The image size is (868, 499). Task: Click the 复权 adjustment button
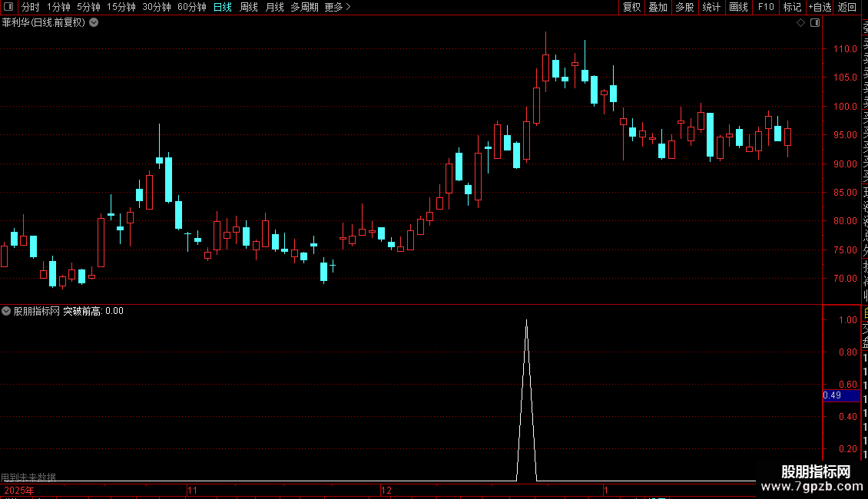(x=631, y=7)
